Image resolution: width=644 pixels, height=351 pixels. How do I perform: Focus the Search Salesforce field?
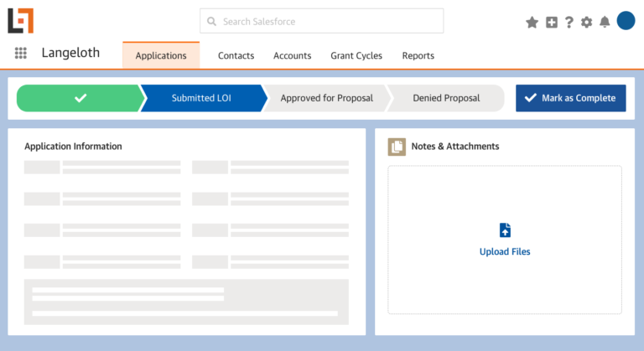click(x=322, y=21)
